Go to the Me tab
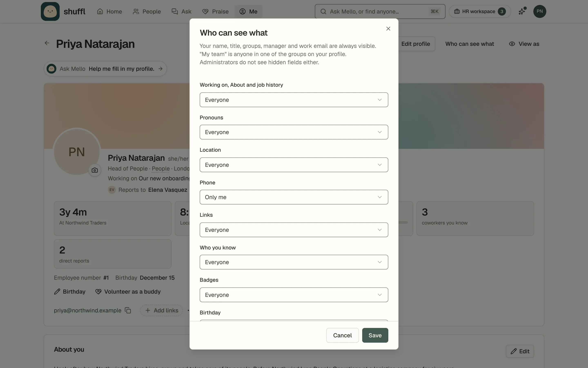This screenshot has height=368, width=588. pyautogui.click(x=248, y=11)
